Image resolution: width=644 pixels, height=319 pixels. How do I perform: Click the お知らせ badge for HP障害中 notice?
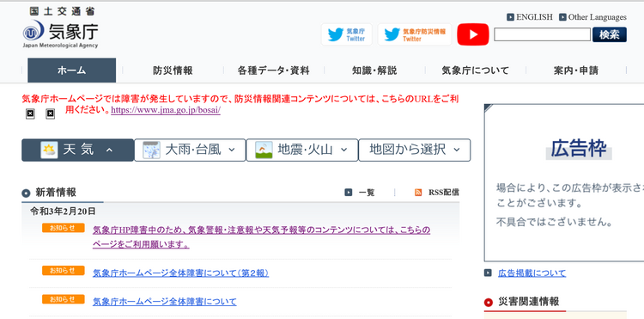(64, 228)
